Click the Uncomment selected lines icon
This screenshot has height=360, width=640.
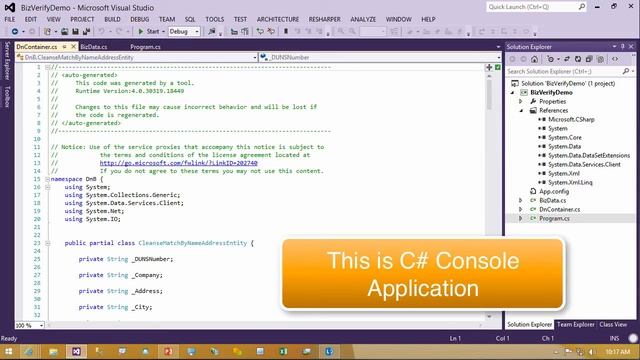(x=245, y=31)
